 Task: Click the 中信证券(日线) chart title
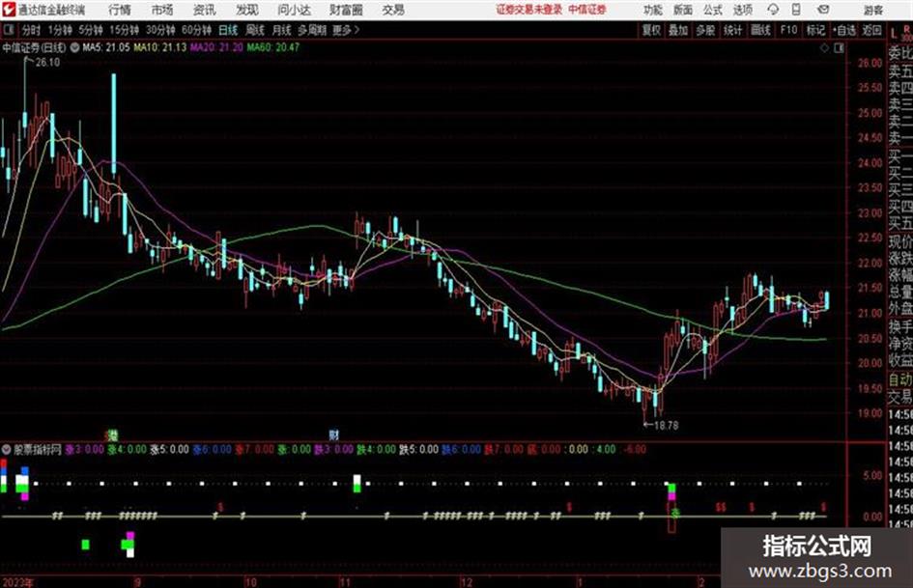point(34,47)
